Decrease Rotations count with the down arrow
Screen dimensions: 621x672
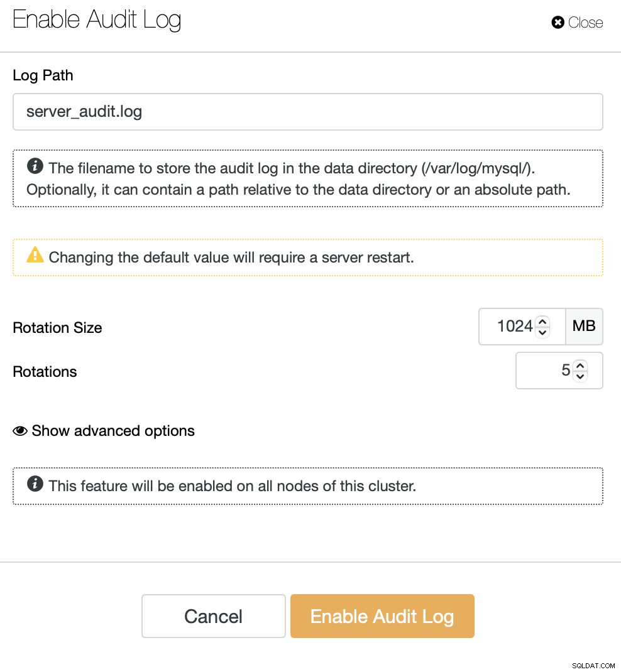point(580,376)
